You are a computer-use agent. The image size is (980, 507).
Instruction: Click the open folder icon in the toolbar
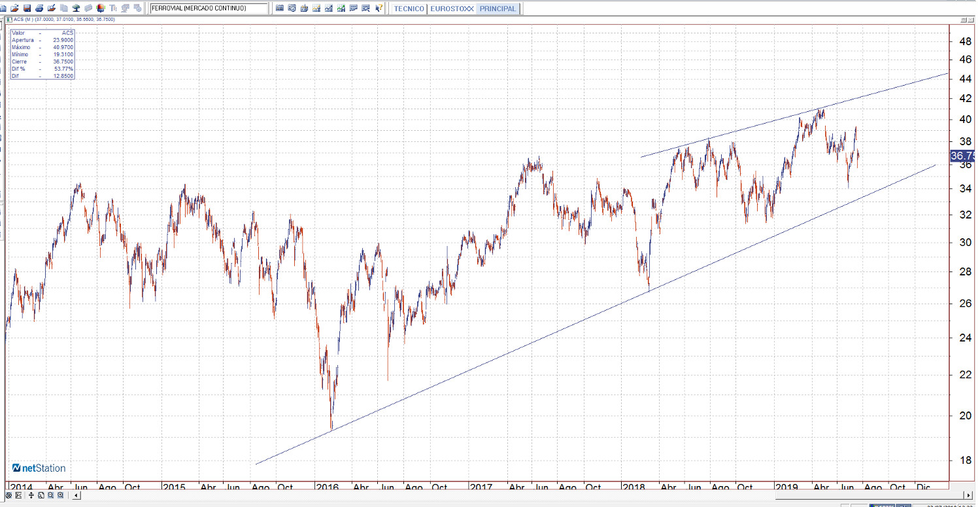point(14,9)
